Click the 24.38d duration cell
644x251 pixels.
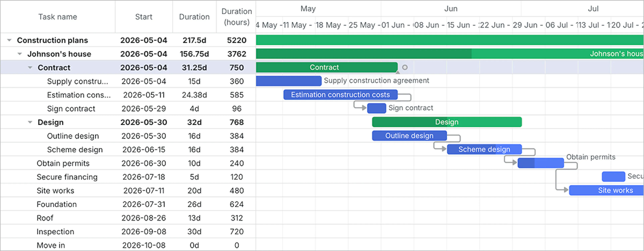pos(194,95)
